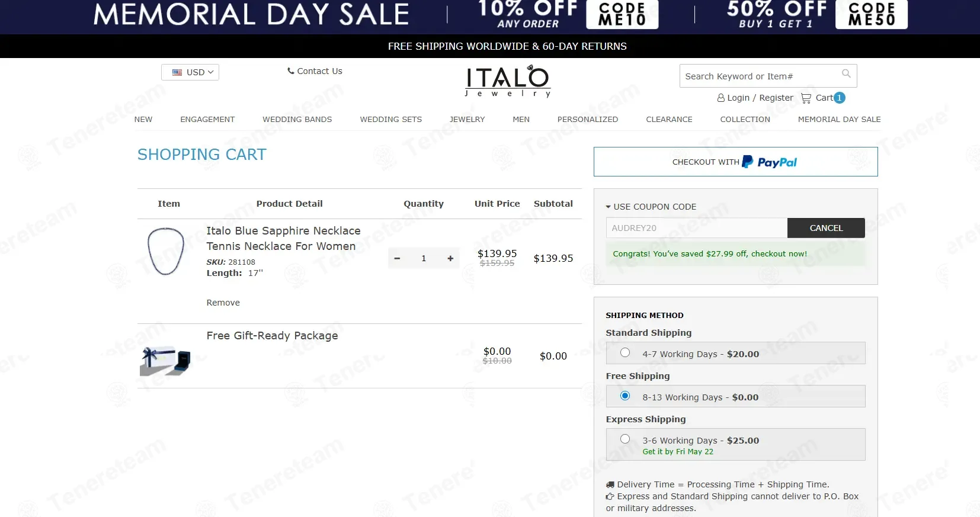Click the Register link
Image resolution: width=980 pixels, height=517 pixels.
[776, 98]
